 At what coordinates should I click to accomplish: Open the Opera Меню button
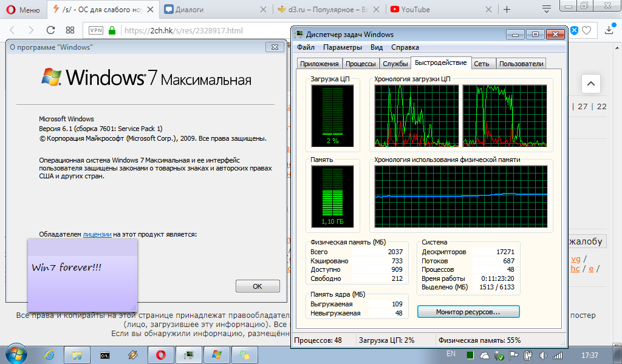tap(24, 10)
